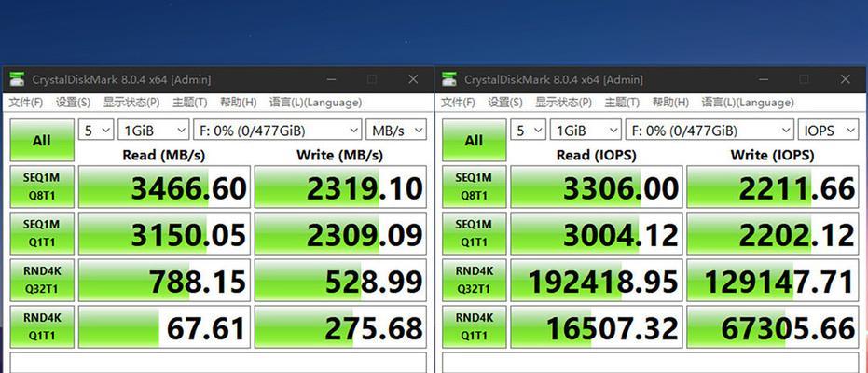The height and width of the screenshot is (373, 868).
Task: Close the right CrystalDiskMark window
Action: click(x=846, y=79)
